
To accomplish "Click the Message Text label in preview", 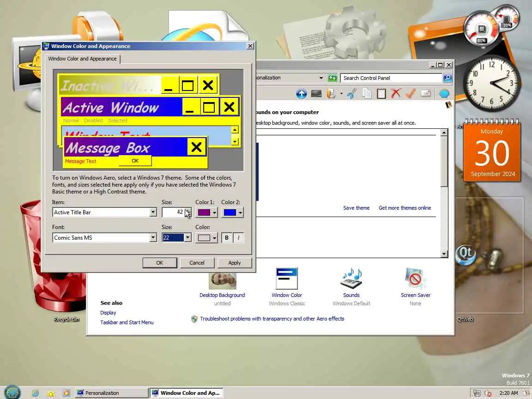I will 81,161.
